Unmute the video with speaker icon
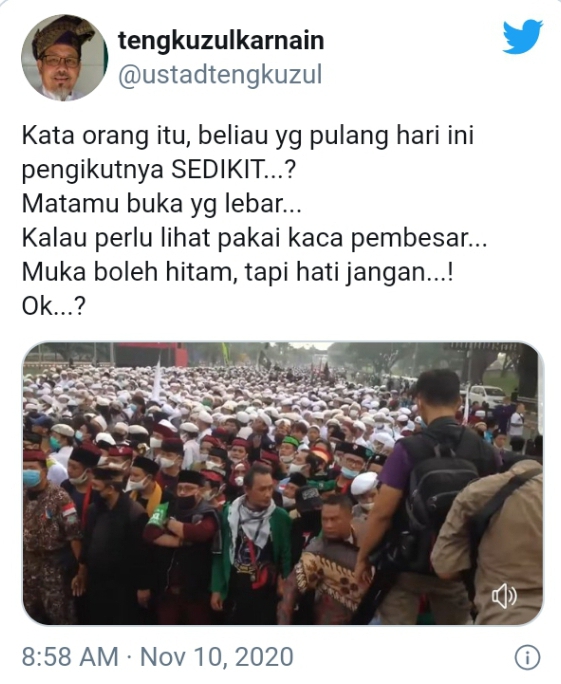 tap(504, 596)
